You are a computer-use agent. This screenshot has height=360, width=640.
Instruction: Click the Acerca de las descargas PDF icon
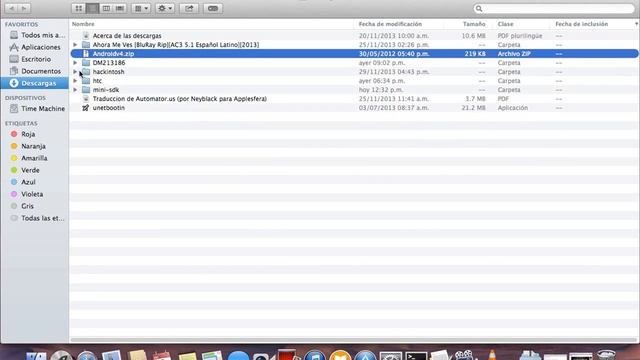pos(86,36)
